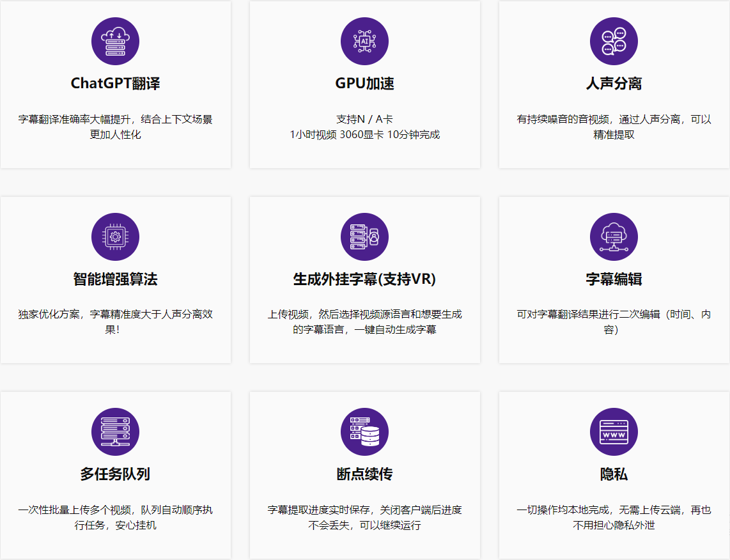Click the 隐私 browser window icon
Screen dimensions: 730x560
point(614,432)
